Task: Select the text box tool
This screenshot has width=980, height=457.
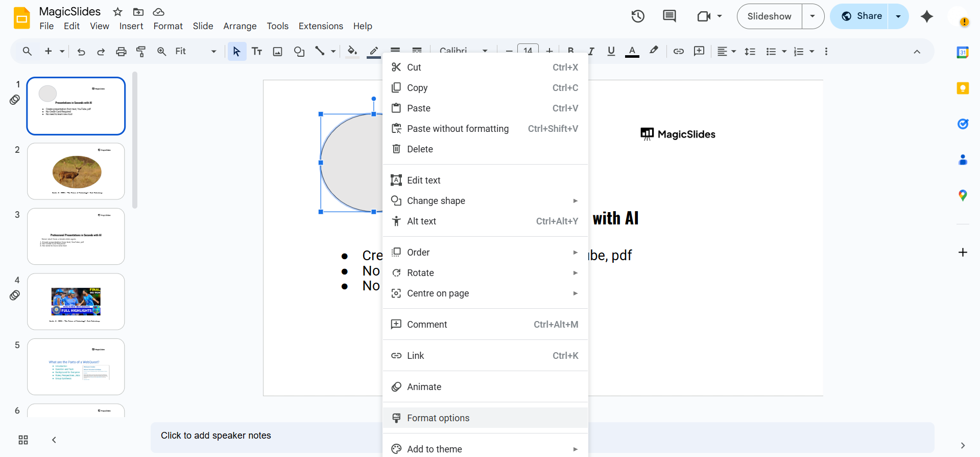Action: 257,51
